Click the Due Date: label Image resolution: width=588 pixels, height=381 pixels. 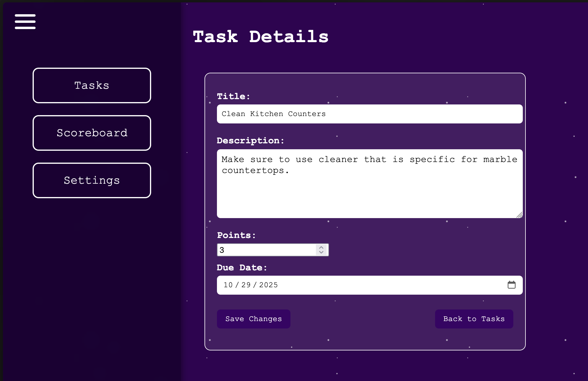pos(242,268)
